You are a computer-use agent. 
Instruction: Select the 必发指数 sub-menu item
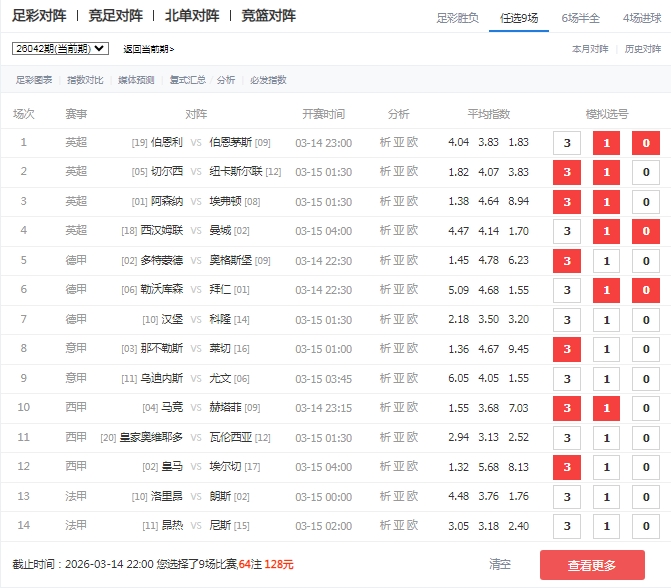click(268, 80)
